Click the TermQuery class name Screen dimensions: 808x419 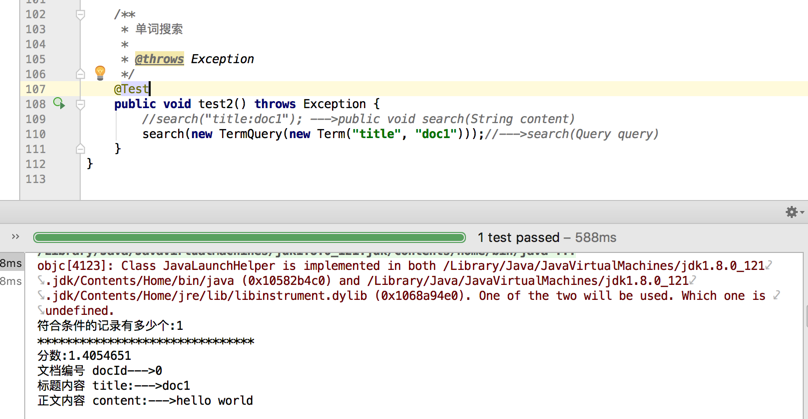pyautogui.click(x=250, y=134)
